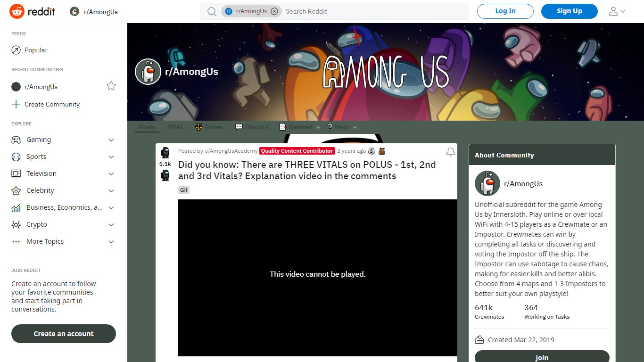Image resolution: width=644 pixels, height=362 pixels.
Task: Expand the Celebrity topic chevron
Action: coord(111,191)
